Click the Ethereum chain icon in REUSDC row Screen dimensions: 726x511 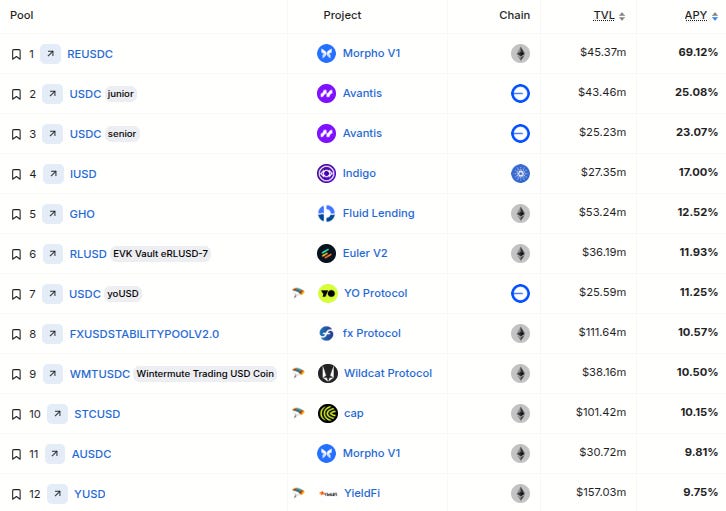[x=520, y=53]
